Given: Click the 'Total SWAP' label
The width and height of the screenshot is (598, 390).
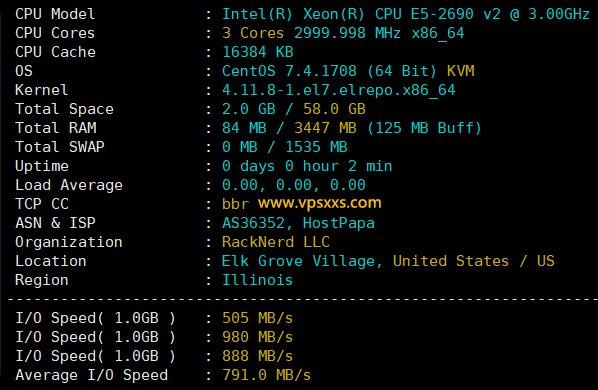Looking at the screenshot, I should point(60,148).
